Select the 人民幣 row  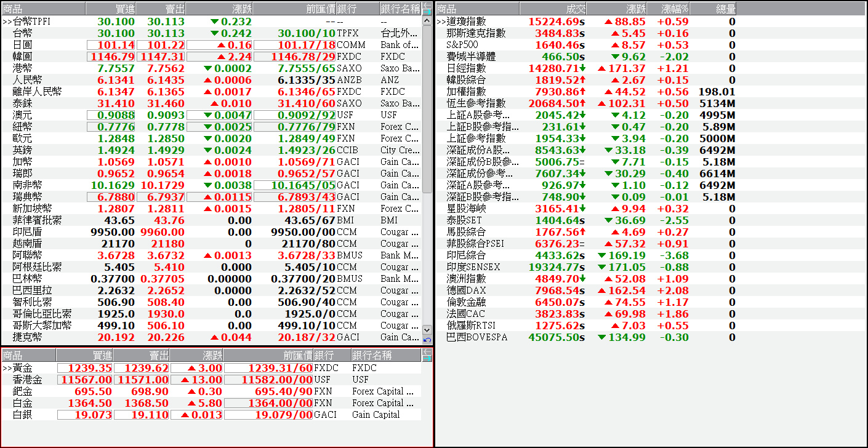pos(211,80)
